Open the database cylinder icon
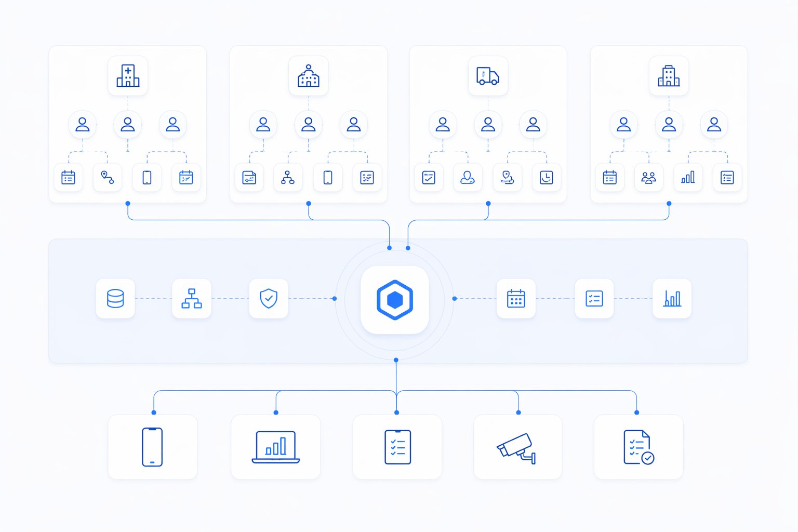 point(115,299)
